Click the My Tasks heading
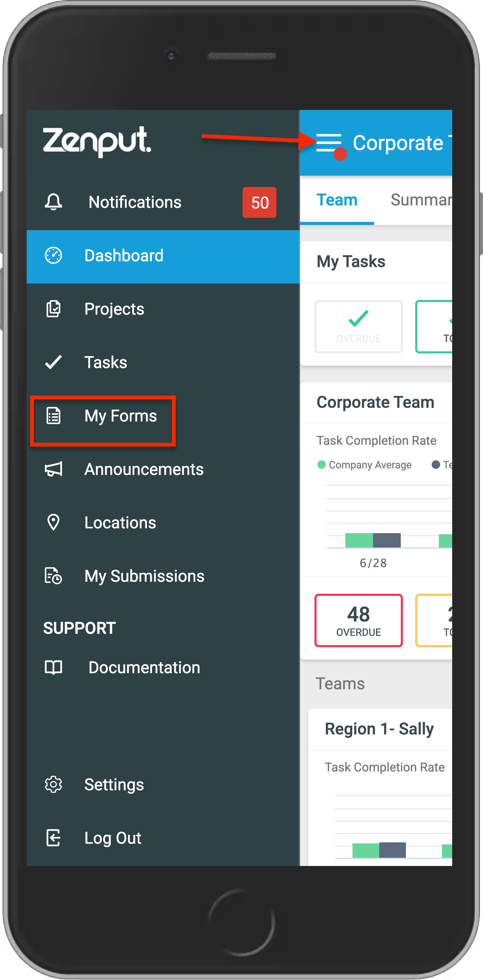The width and height of the screenshot is (483, 980). coord(351,262)
